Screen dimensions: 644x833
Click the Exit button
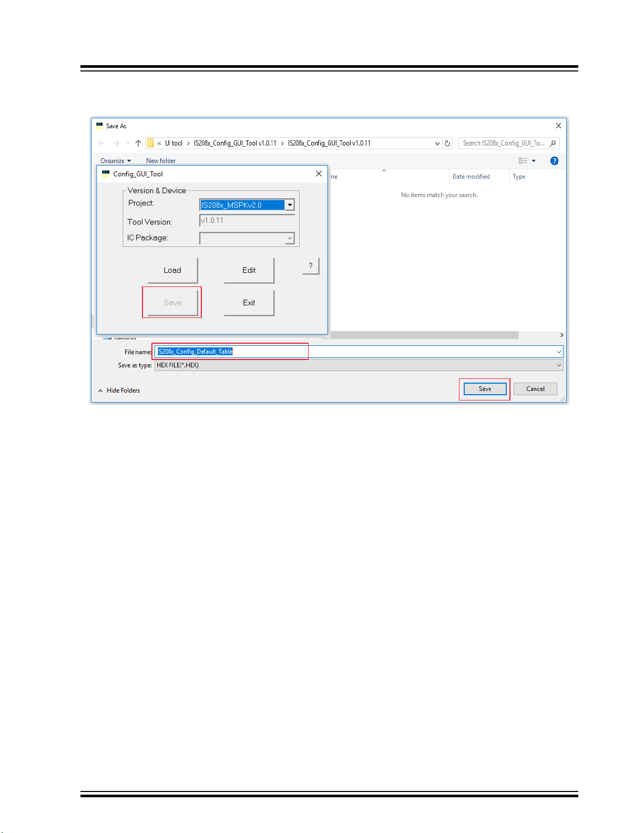[x=249, y=303]
